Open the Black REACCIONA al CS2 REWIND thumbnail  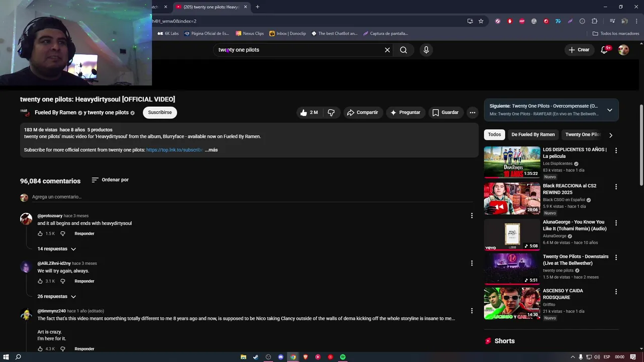coord(512,199)
